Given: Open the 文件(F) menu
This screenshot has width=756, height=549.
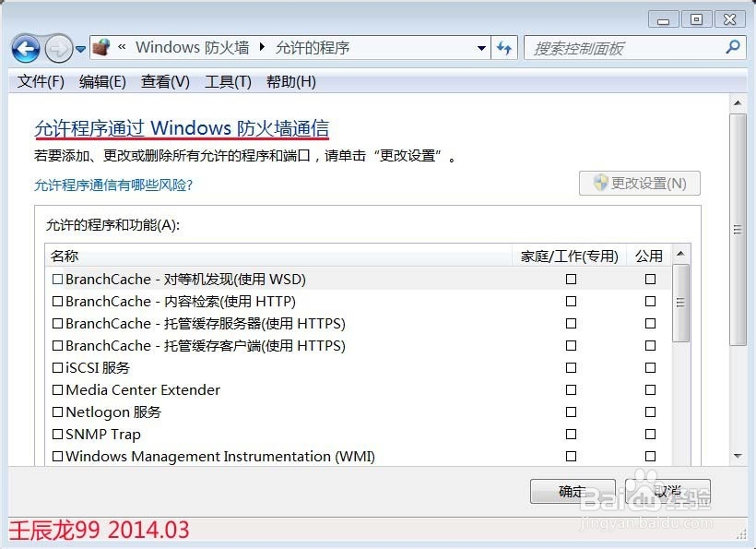Looking at the screenshot, I should [x=41, y=81].
